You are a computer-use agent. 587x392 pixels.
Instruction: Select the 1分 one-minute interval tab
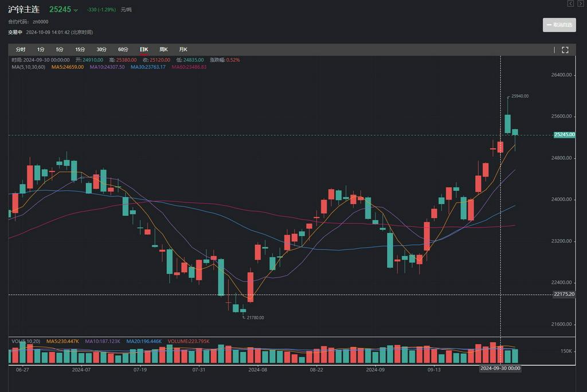point(41,50)
